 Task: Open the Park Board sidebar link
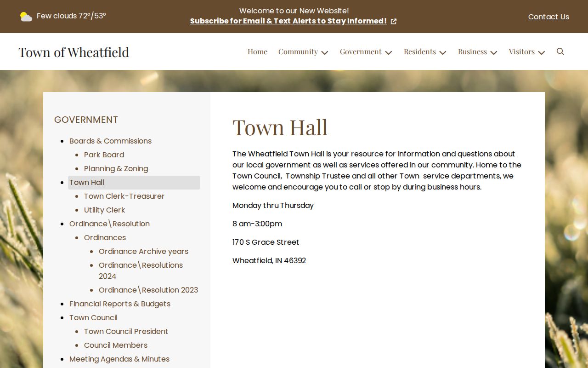click(104, 155)
